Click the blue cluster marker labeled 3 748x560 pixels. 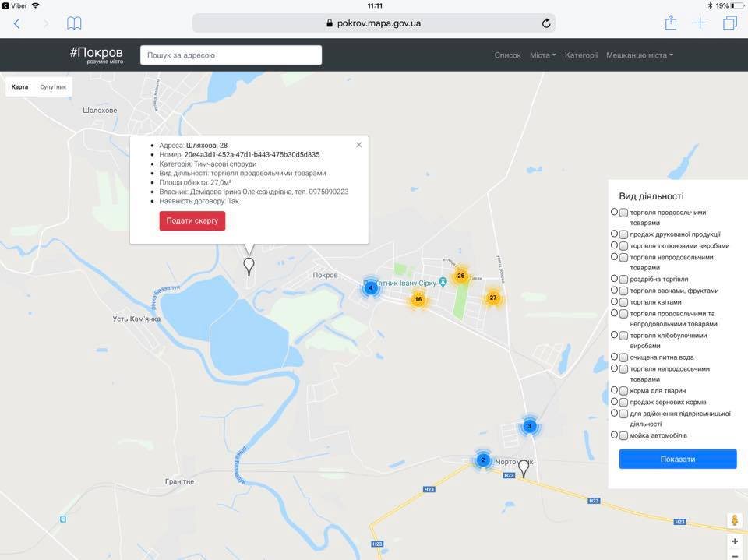(x=529, y=425)
